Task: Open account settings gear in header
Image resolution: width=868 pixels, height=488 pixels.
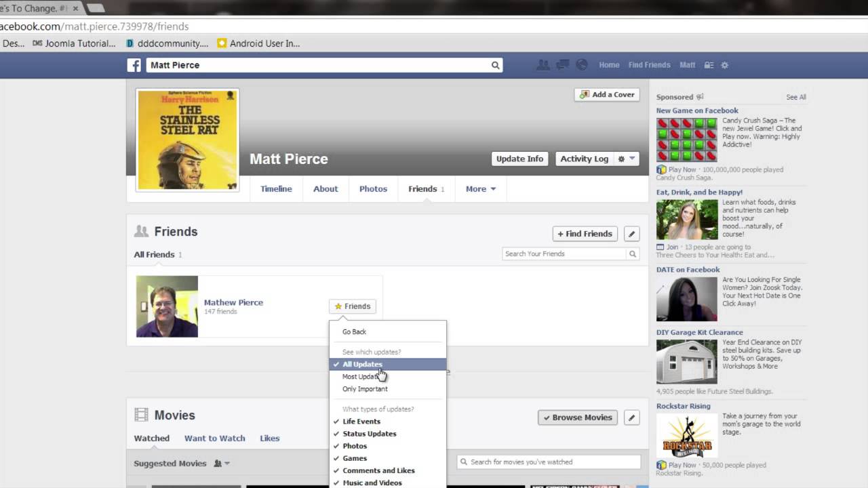Action: click(724, 65)
